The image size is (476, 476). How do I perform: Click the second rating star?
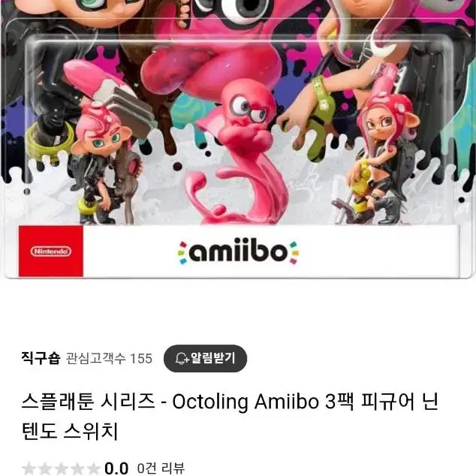(x=45, y=468)
